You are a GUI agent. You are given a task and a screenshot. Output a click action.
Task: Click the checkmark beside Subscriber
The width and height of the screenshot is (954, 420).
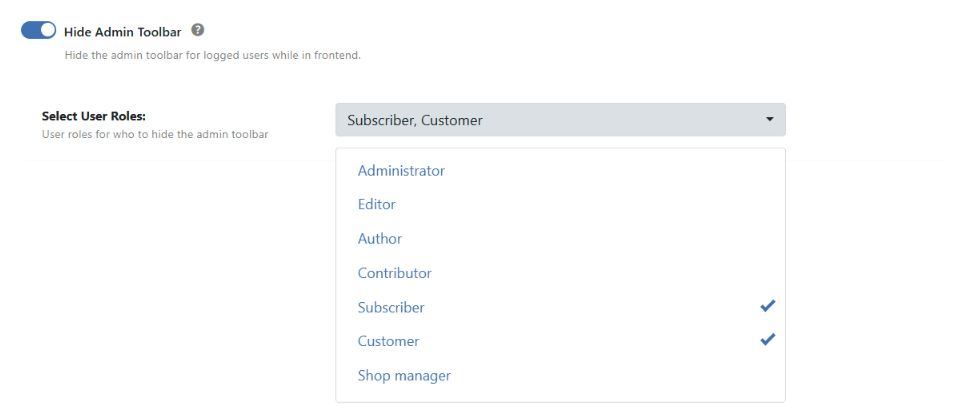(767, 306)
